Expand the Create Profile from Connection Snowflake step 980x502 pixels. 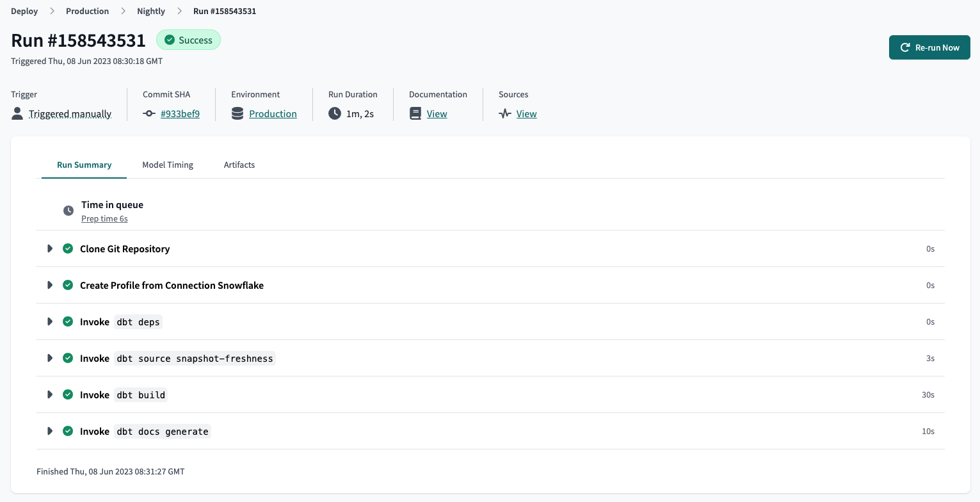tap(50, 285)
